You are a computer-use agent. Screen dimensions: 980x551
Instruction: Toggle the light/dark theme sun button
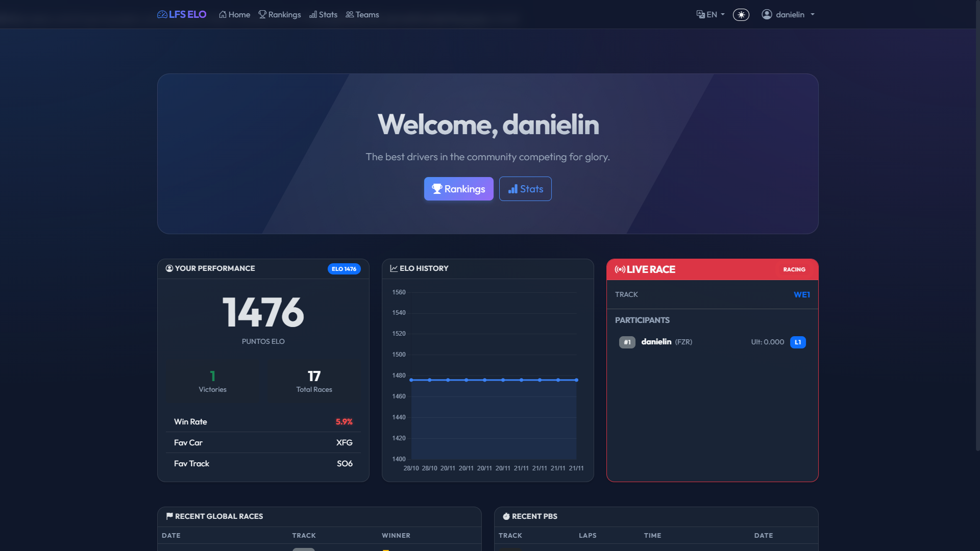tap(741, 15)
